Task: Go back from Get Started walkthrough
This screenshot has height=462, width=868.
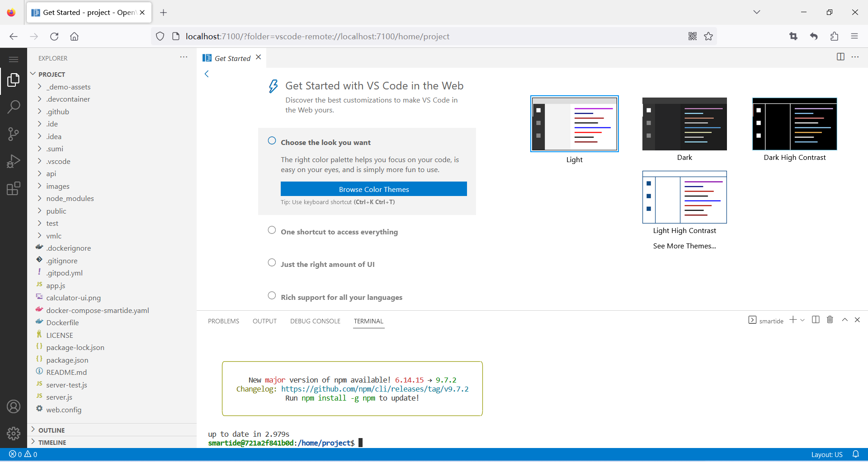Action: point(207,74)
